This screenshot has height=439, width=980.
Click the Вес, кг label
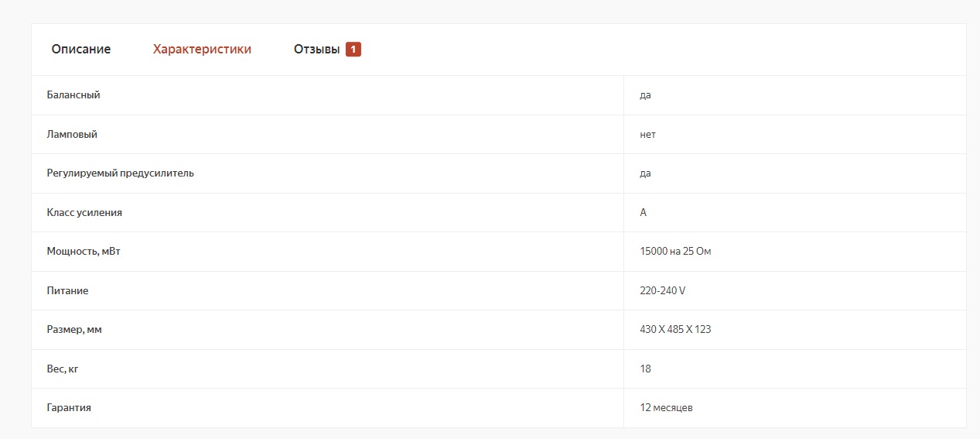[63, 369]
